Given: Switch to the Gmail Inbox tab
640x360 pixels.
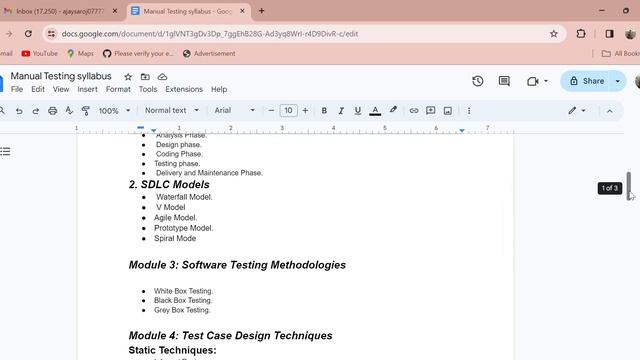Looking at the screenshot, I should pyautogui.click(x=59, y=11).
